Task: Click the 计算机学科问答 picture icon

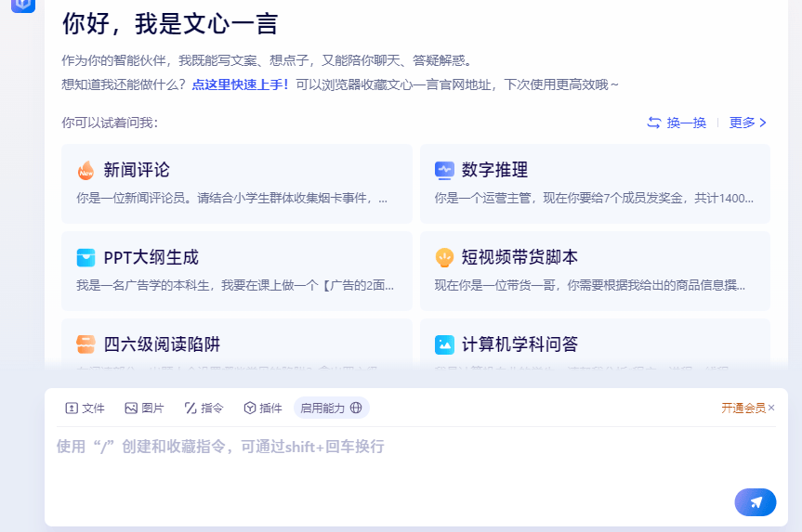Action: pos(444,344)
